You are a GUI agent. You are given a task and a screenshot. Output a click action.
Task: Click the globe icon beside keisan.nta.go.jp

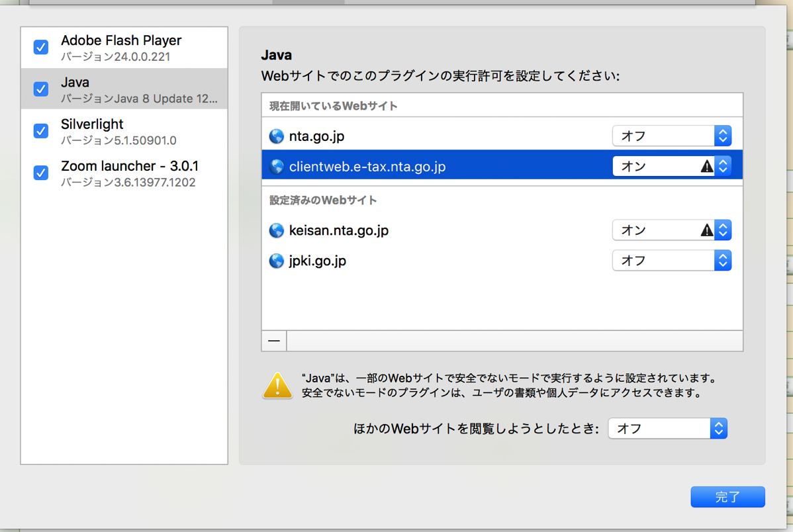pos(277,231)
